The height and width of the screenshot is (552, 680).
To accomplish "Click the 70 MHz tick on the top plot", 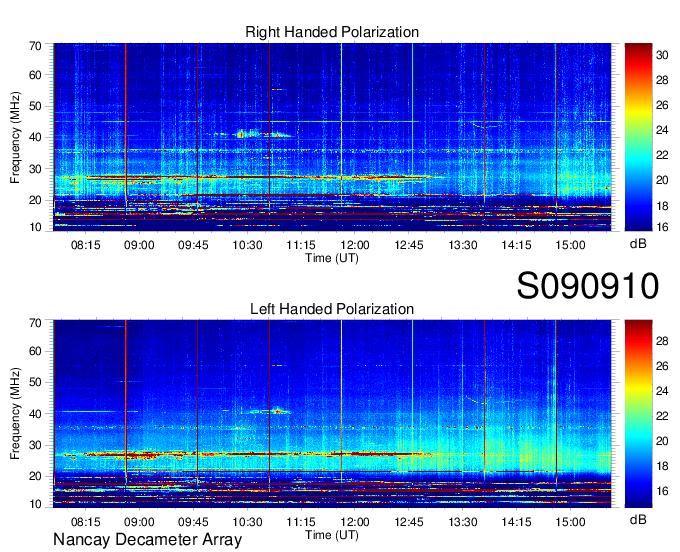I will 35,46.
